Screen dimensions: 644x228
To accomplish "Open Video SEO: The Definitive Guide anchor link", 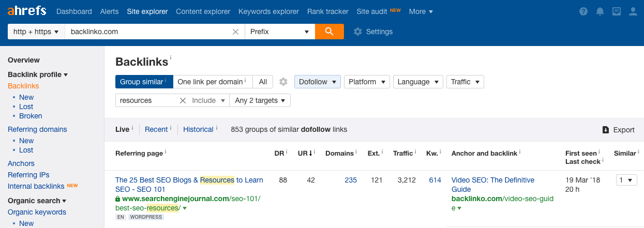I will pos(493,185).
